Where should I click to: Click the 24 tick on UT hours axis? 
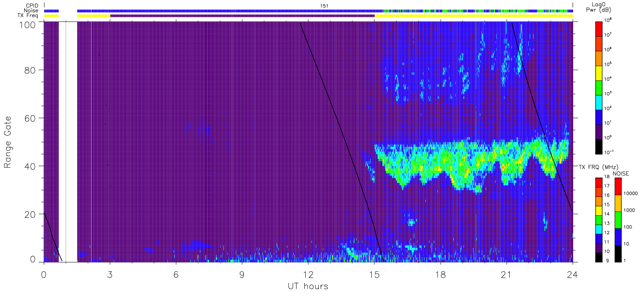573,274
